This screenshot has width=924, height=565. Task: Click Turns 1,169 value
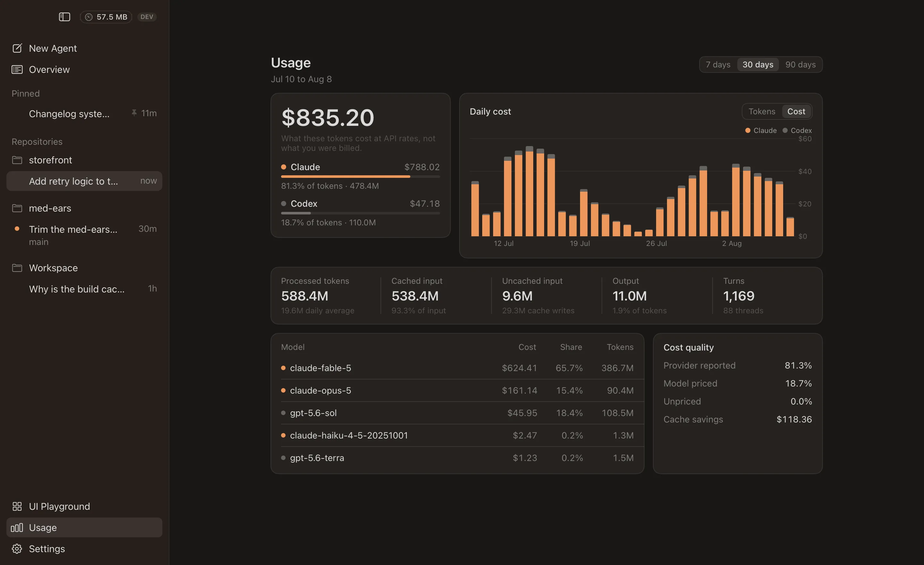[x=738, y=296]
